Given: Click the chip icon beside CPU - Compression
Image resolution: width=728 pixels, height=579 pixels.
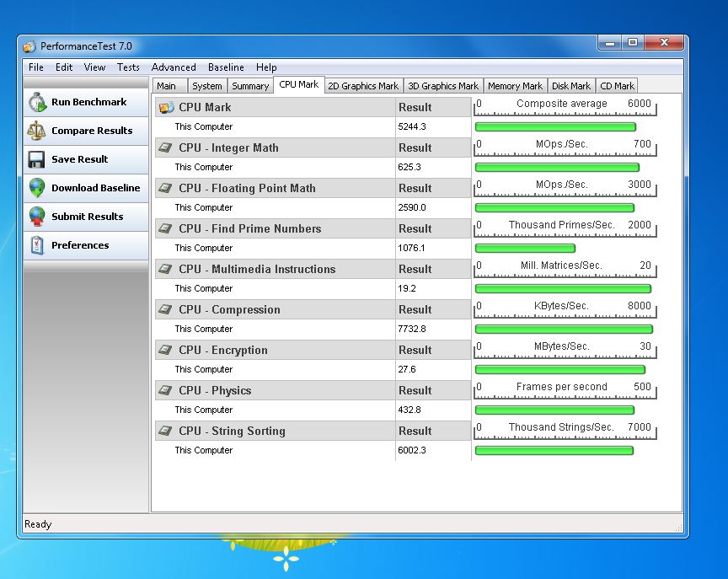Looking at the screenshot, I should click(165, 309).
